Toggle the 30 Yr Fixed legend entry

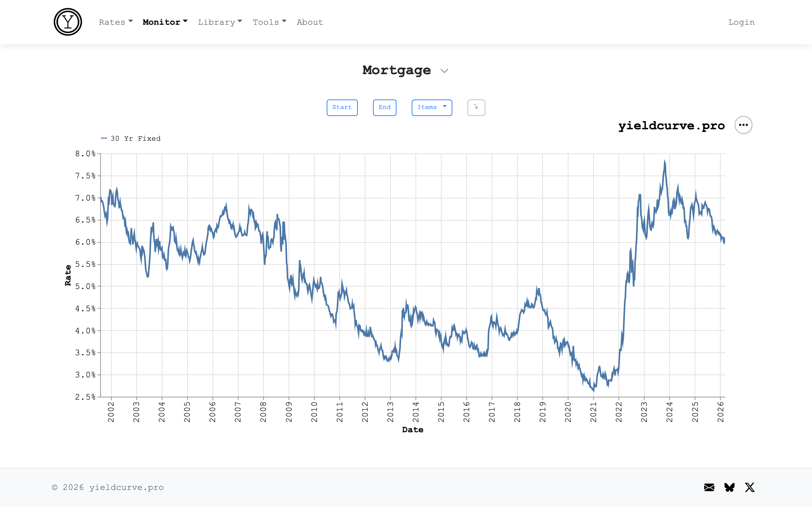coord(135,138)
